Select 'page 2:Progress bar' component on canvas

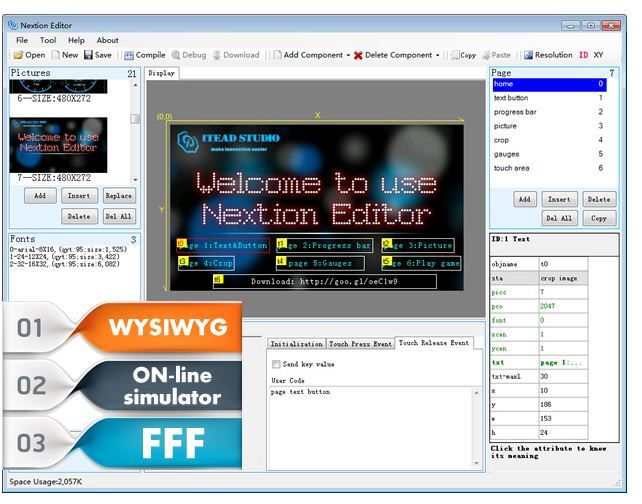point(324,246)
